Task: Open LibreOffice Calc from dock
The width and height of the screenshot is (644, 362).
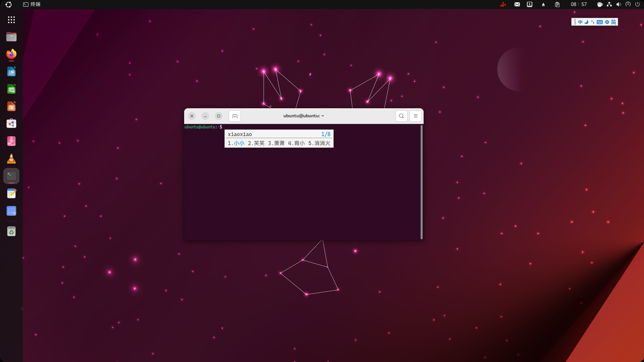Action: point(11,89)
